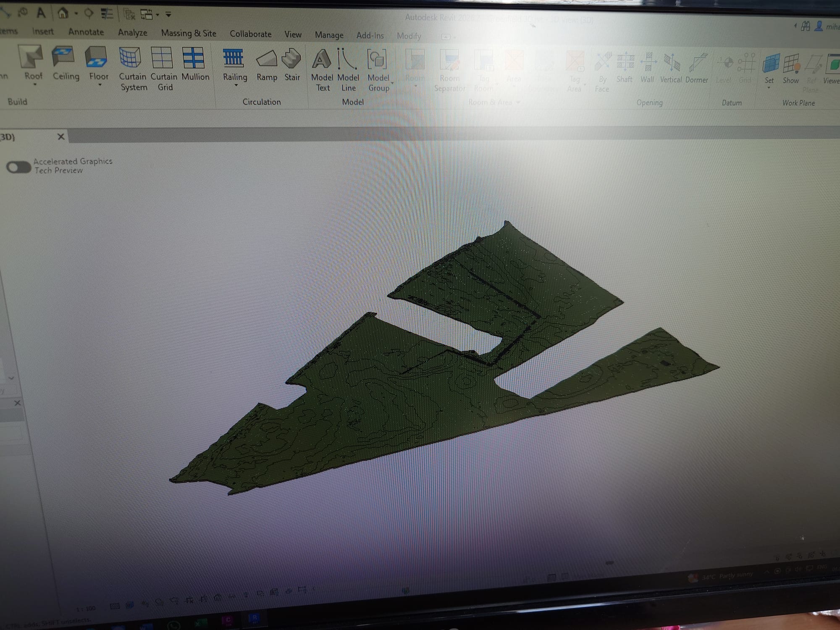
Task: Toggle visual style icon in view bar
Action: (129, 605)
